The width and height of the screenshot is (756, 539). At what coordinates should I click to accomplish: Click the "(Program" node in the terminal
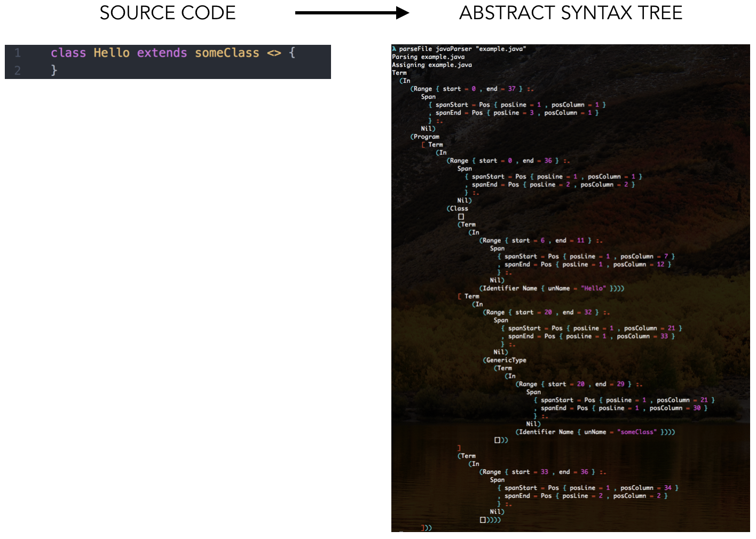pos(425,137)
